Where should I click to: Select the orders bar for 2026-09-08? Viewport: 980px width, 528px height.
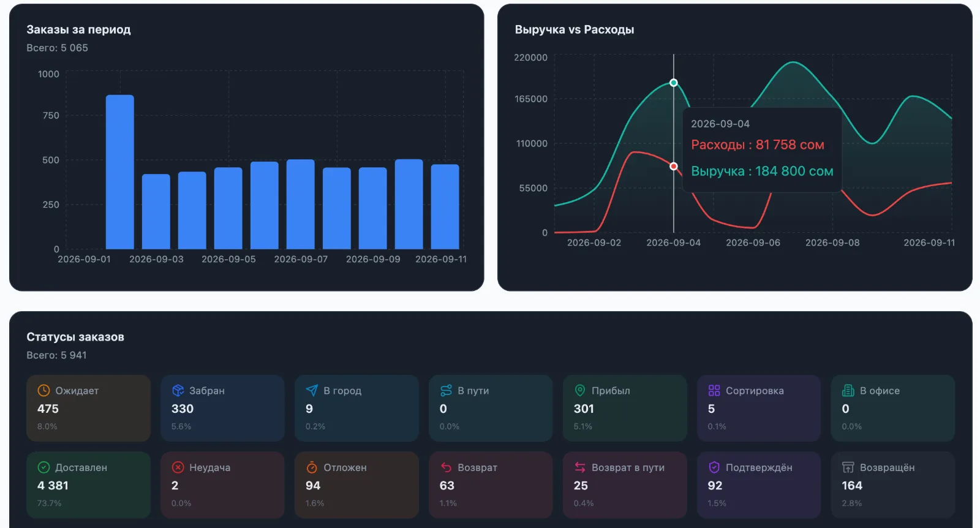click(337, 208)
